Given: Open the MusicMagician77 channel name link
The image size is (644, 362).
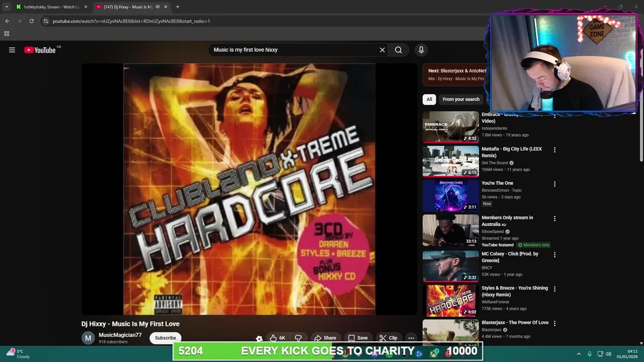Looking at the screenshot, I should pos(120,335).
